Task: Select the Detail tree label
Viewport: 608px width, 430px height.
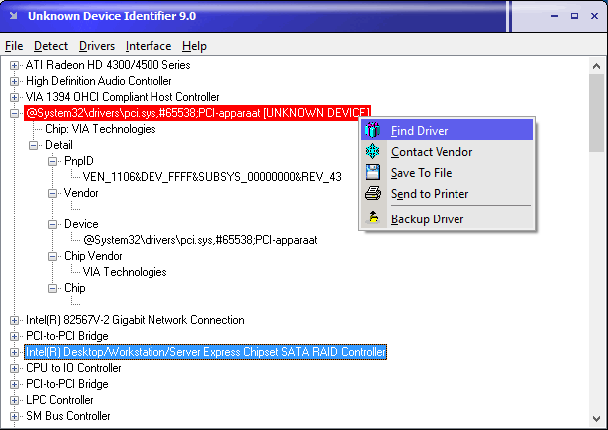Action: (x=59, y=145)
